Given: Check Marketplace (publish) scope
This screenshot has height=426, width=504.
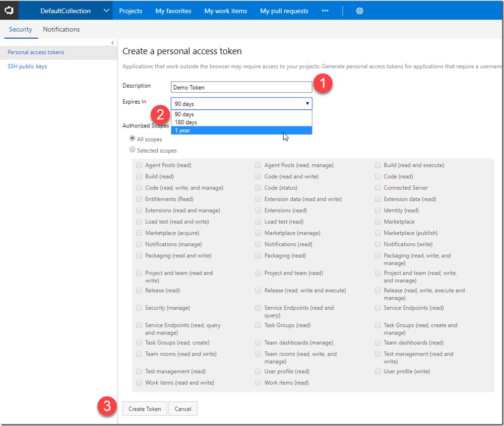Looking at the screenshot, I should [x=377, y=233].
